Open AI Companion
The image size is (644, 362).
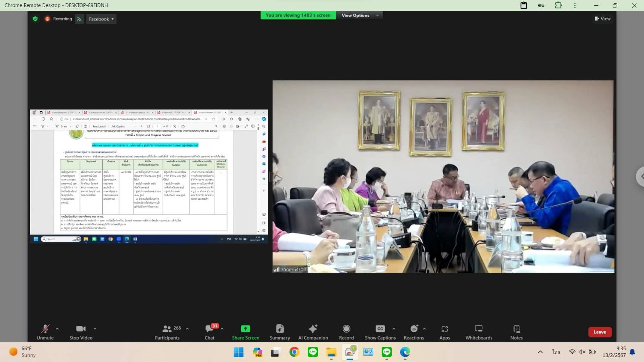tap(313, 332)
